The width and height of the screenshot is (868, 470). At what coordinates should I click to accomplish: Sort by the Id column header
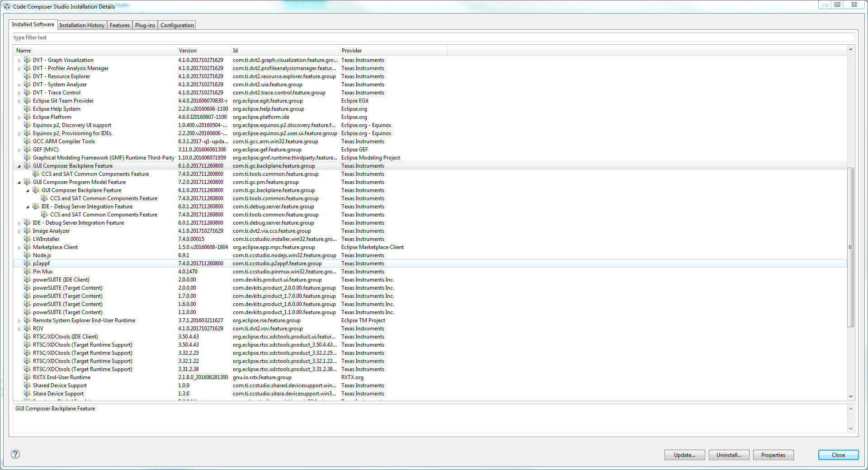284,51
